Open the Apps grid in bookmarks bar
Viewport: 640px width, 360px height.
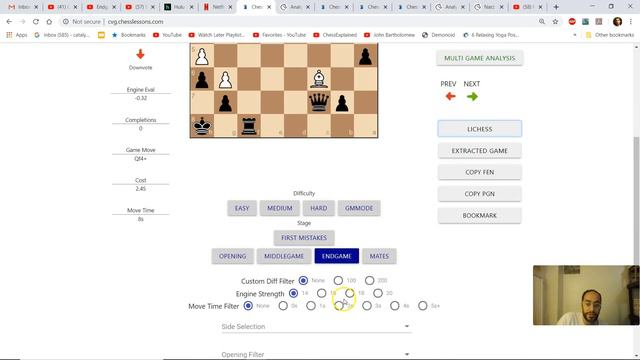16,35
